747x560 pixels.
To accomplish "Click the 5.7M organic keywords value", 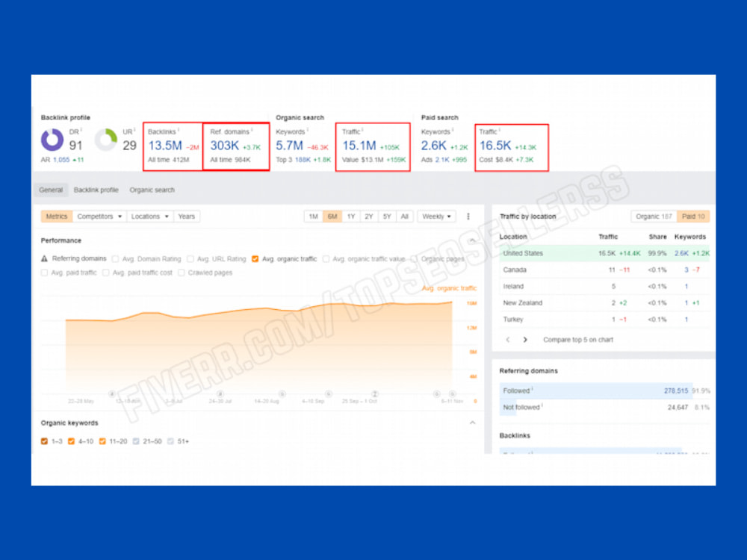I will tap(289, 146).
